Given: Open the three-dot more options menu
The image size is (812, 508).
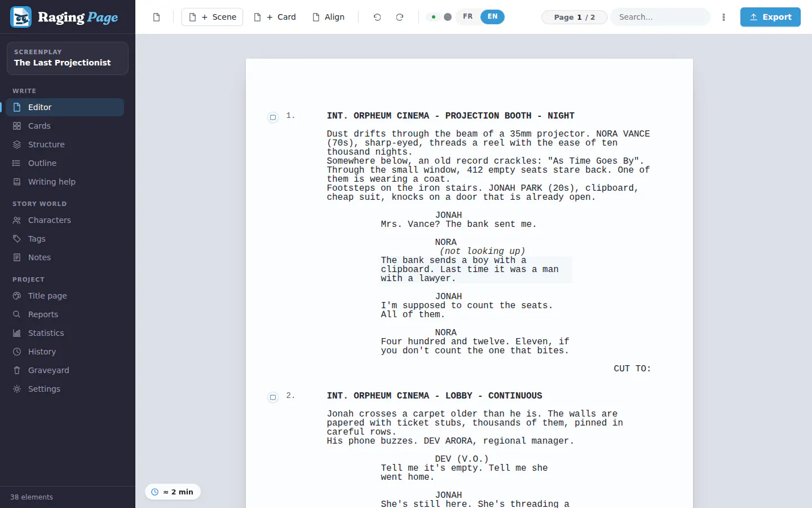Looking at the screenshot, I should coord(724,17).
